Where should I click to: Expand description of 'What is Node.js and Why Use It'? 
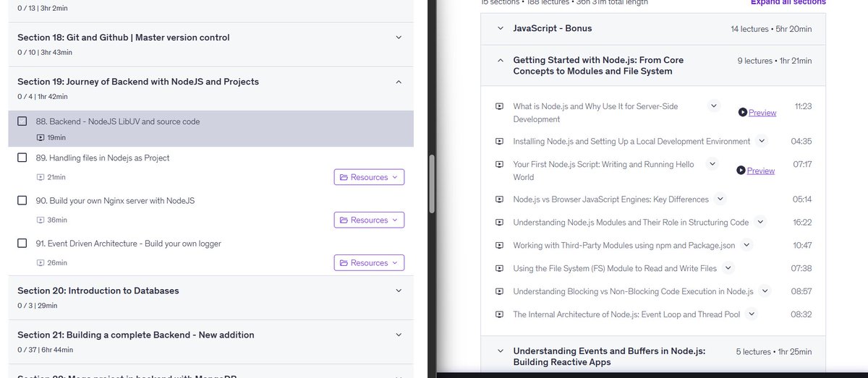(x=714, y=106)
